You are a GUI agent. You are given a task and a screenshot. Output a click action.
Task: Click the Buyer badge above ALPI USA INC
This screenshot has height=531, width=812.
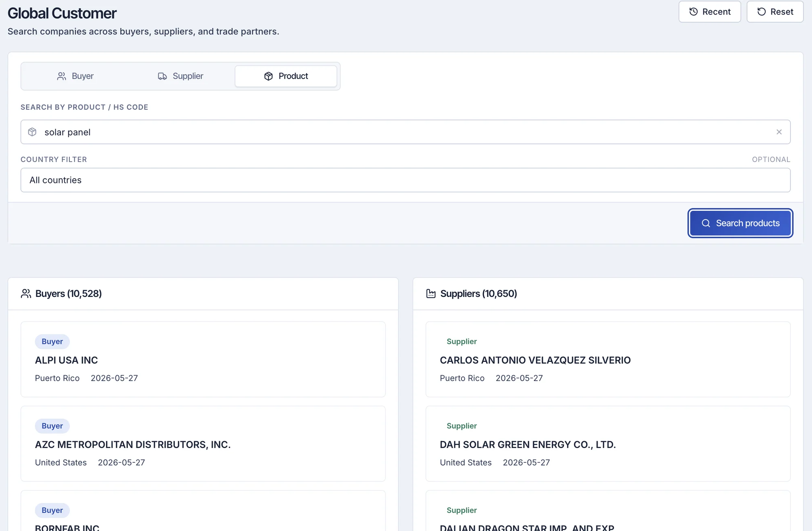pyautogui.click(x=52, y=342)
